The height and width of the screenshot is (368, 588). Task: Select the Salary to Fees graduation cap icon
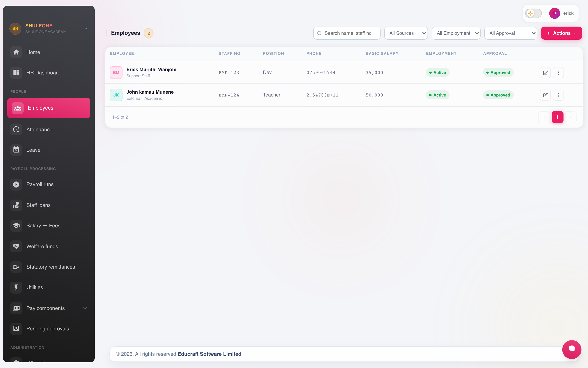point(16,226)
